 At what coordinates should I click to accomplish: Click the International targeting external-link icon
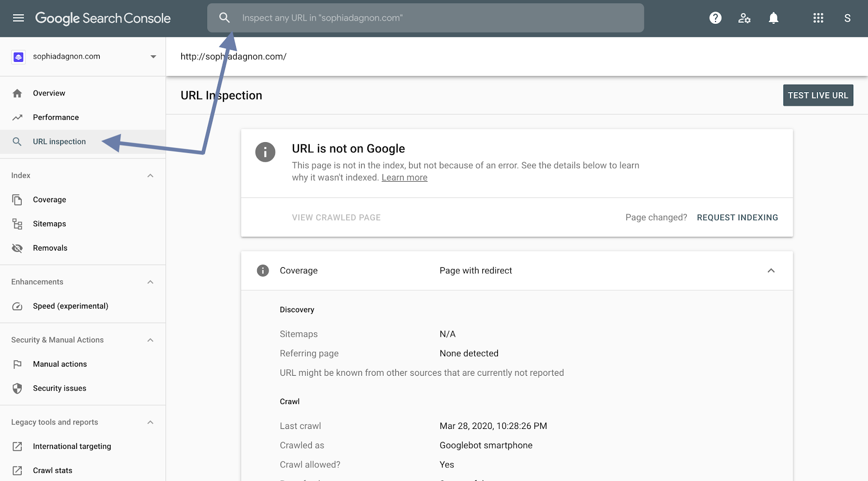pyautogui.click(x=17, y=446)
